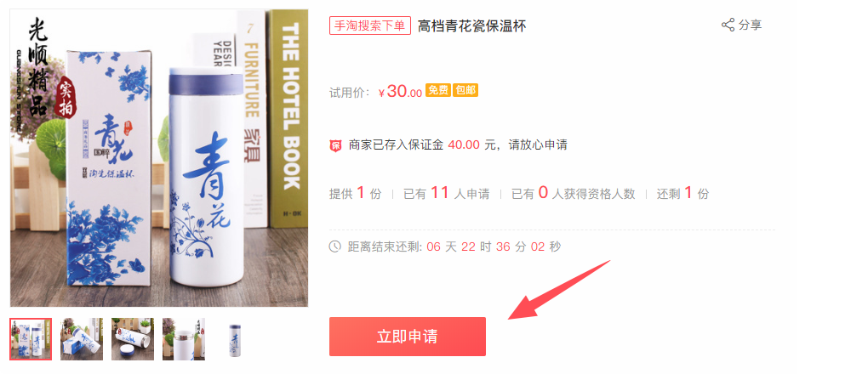Click the red 保 guarantee shield icon
The image size is (868, 374).
click(x=336, y=146)
